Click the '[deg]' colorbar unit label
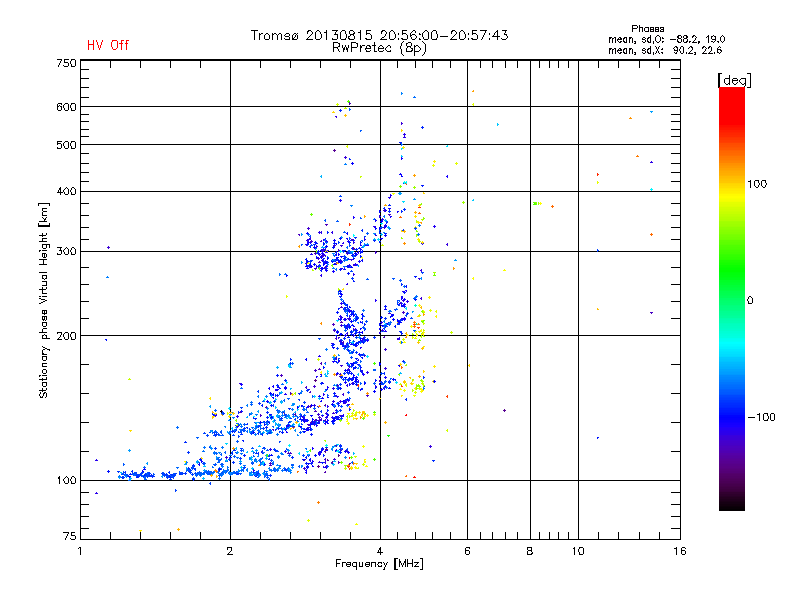Image resolution: width=800 pixels, height=600 pixels. [x=734, y=80]
